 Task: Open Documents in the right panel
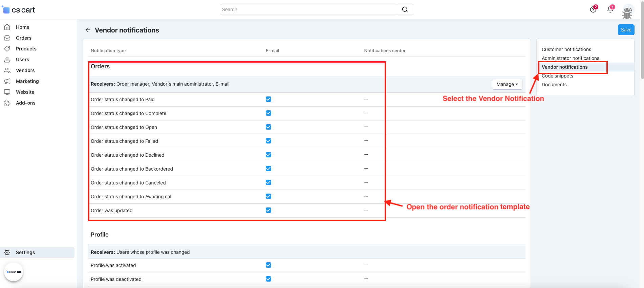coord(554,85)
